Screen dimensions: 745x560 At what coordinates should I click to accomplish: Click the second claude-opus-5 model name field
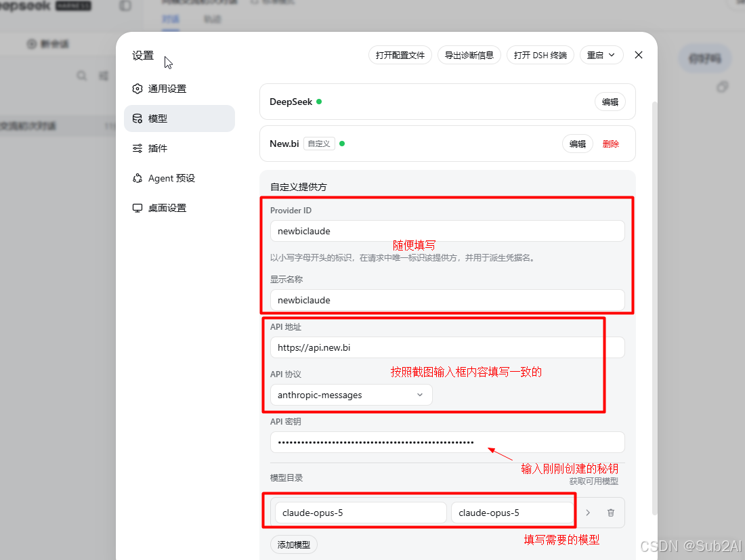point(512,513)
